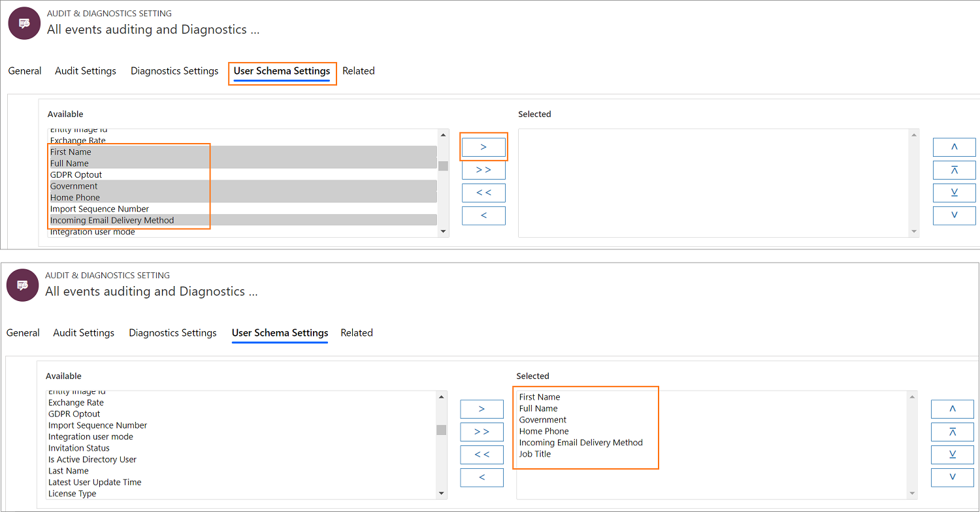Click the purple audit setting icon in the upper header
Image resolution: width=980 pixels, height=512 pixels.
coord(24,24)
